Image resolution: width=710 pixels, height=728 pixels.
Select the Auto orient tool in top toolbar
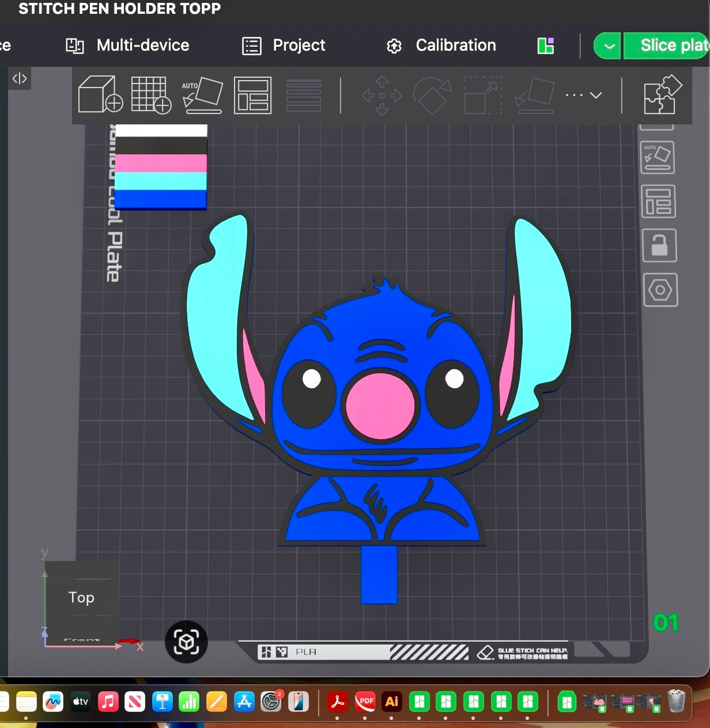coord(202,94)
